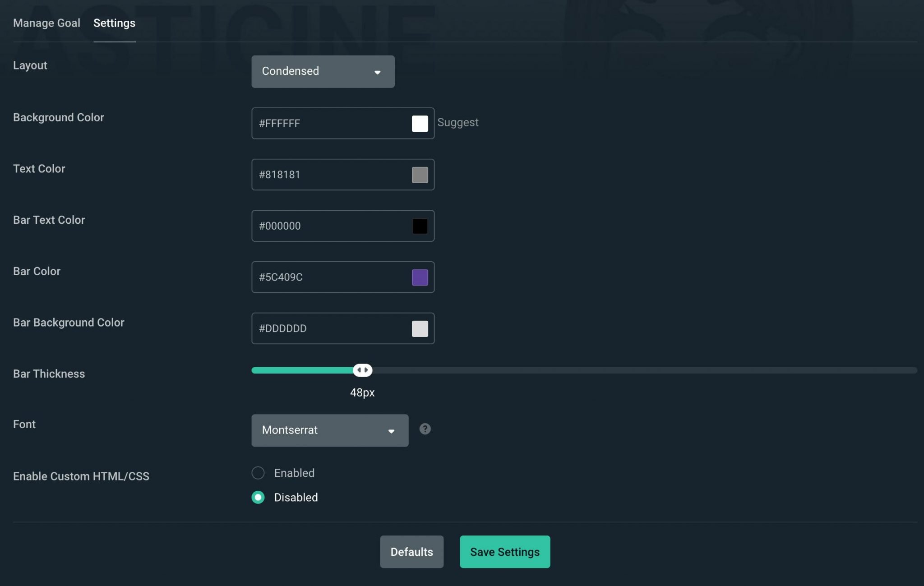This screenshot has width=924, height=586.
Task: Reset options using the Defaults button
Action: [x=411, y=551]
